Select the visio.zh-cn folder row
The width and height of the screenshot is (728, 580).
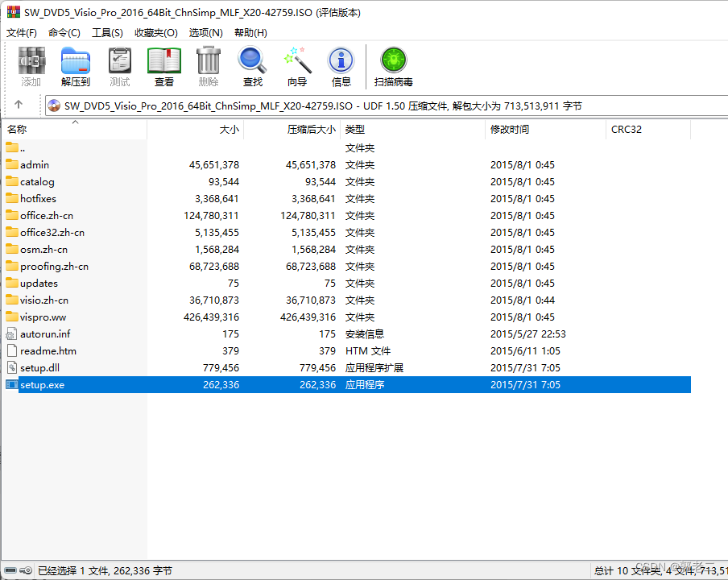click(x=347, y=300)
